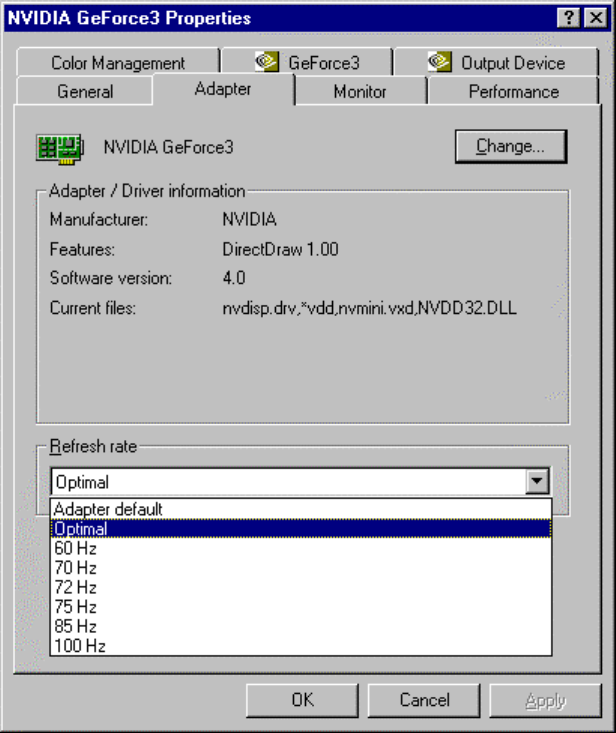Viewport: 616px width, 733px height.
Task: Click the Refresh rate field showing Optimal
Action: click(300, 481)
